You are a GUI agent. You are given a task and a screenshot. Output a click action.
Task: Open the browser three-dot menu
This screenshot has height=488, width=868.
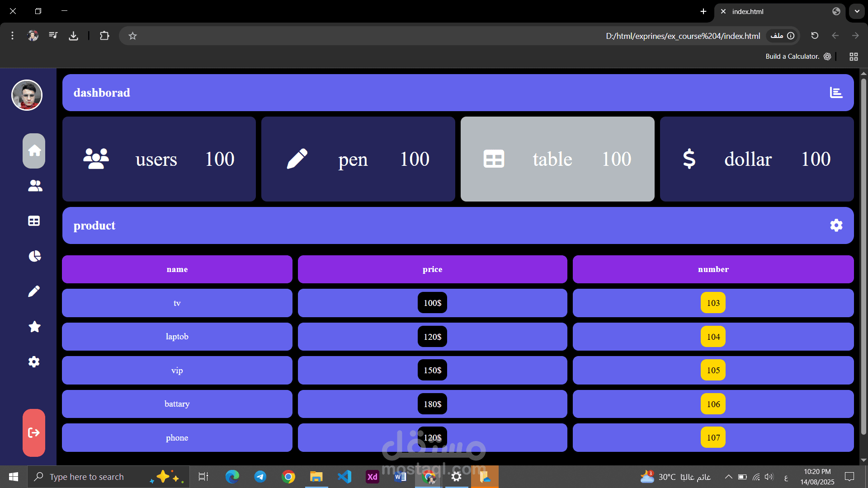12,35
